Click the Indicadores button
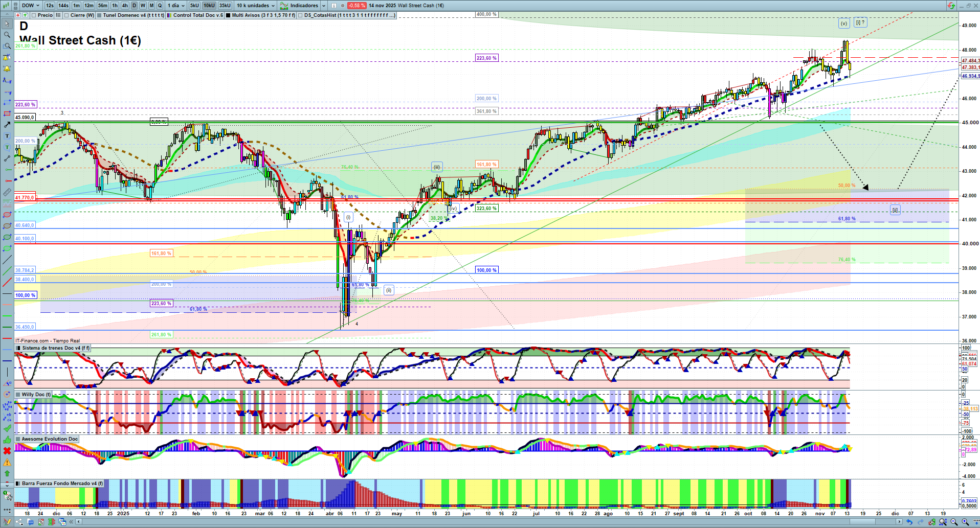980x528 pixels. pyautogui.click(x=303, y=6)
